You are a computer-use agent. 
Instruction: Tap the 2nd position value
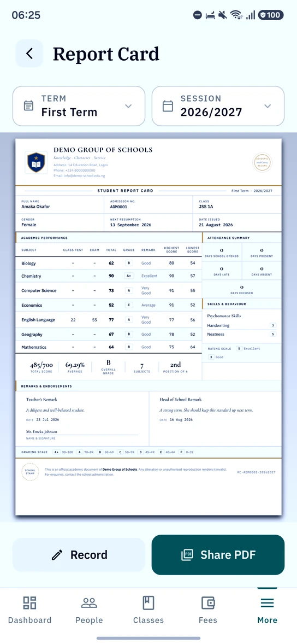pos(176,365)
